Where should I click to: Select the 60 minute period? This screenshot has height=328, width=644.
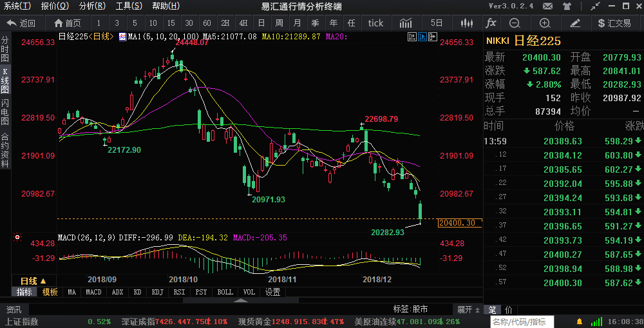coord(207,23)
